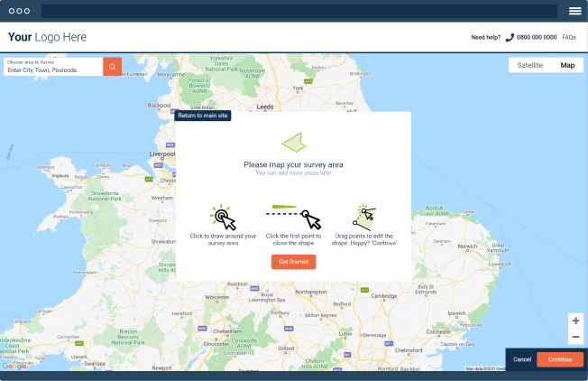The image size is (588, 381).
Task: Click the Yorkshire Dales National Park label
Action: [221, 64]
